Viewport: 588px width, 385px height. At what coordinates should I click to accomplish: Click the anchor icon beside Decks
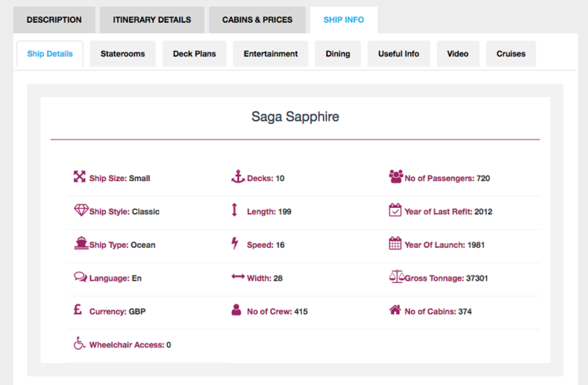[238, 176]
